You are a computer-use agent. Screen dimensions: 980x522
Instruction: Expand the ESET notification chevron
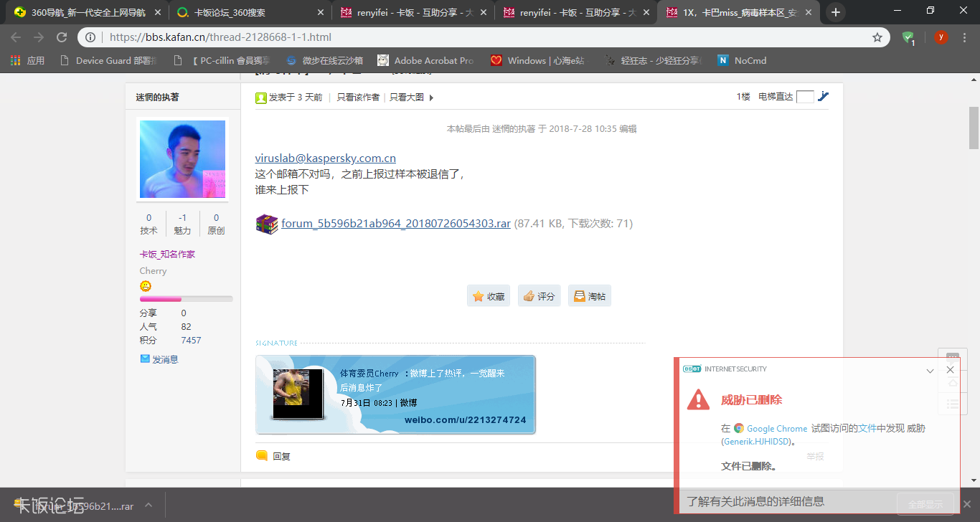point(930,371)
